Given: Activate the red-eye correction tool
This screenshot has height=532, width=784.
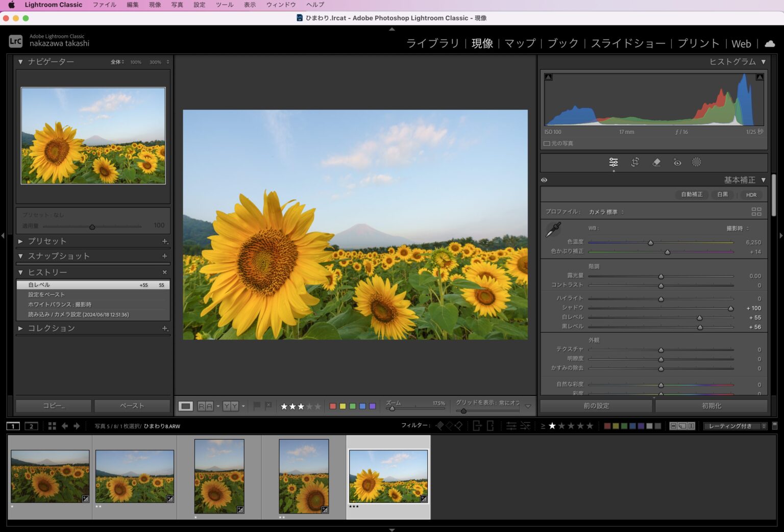Looking at the screenshot, I should pyautogui.click(x=677, y=162).
